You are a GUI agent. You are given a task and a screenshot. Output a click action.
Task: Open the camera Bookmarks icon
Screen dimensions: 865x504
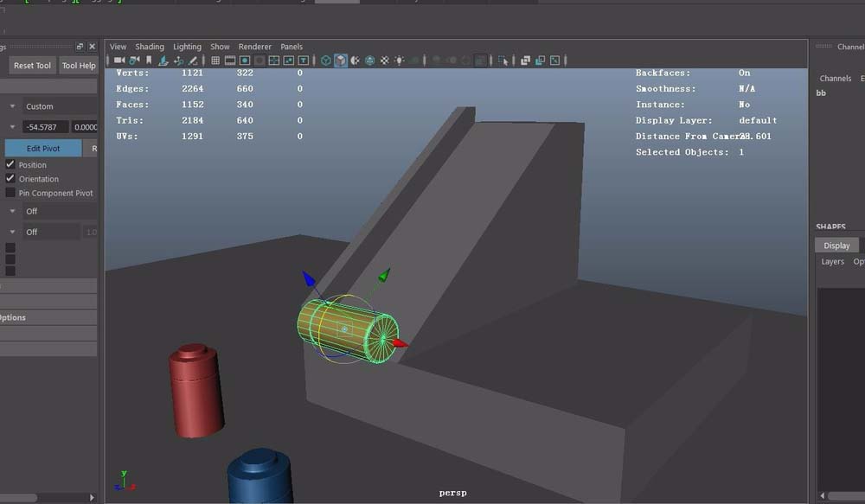coord(149,61)
